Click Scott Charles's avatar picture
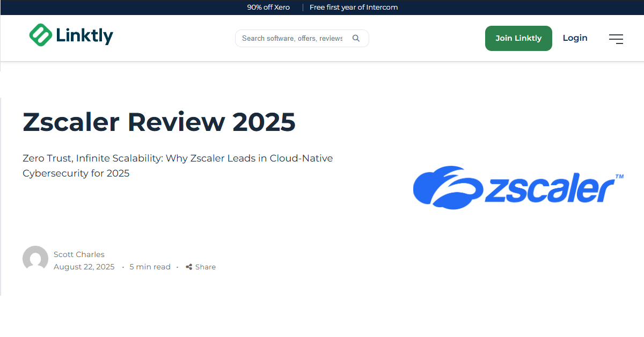Viewport: 644px width, 337px height. coord(35,259)
